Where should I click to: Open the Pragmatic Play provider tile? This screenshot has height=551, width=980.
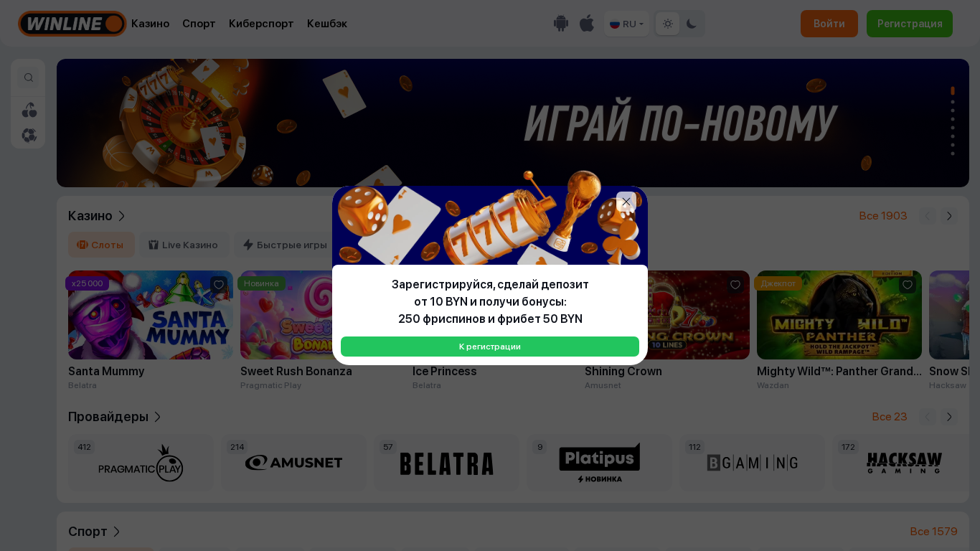(141, 463)
